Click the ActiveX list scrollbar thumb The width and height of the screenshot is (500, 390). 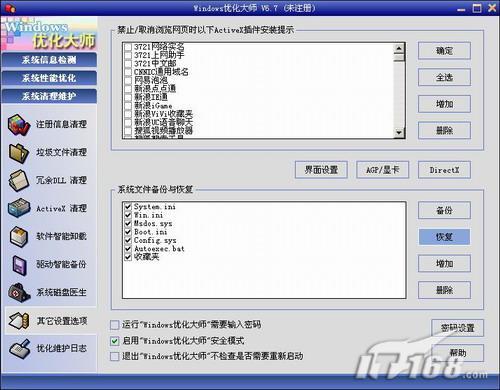click(x=399, y=57)
